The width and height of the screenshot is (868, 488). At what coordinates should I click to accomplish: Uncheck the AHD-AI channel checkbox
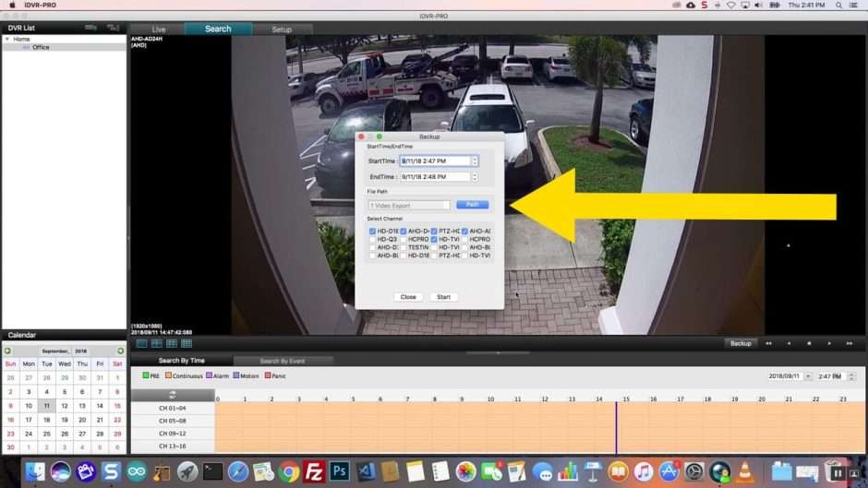(465, 232)
